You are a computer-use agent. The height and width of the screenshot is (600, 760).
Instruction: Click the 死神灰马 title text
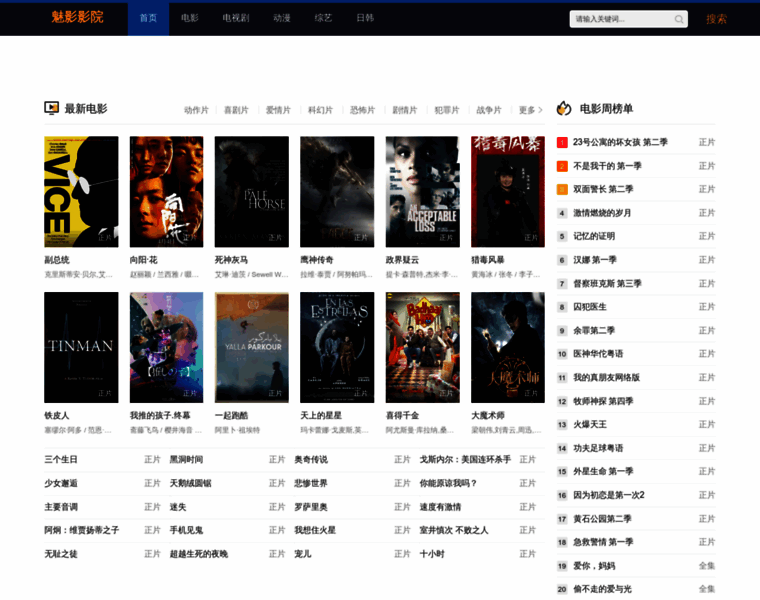(x=231, y=260)
